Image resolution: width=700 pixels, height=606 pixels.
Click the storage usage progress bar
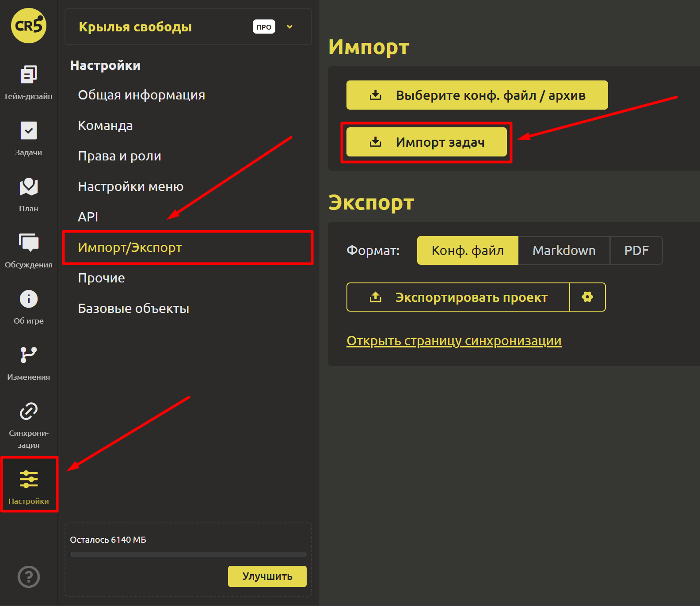[188, 554]
